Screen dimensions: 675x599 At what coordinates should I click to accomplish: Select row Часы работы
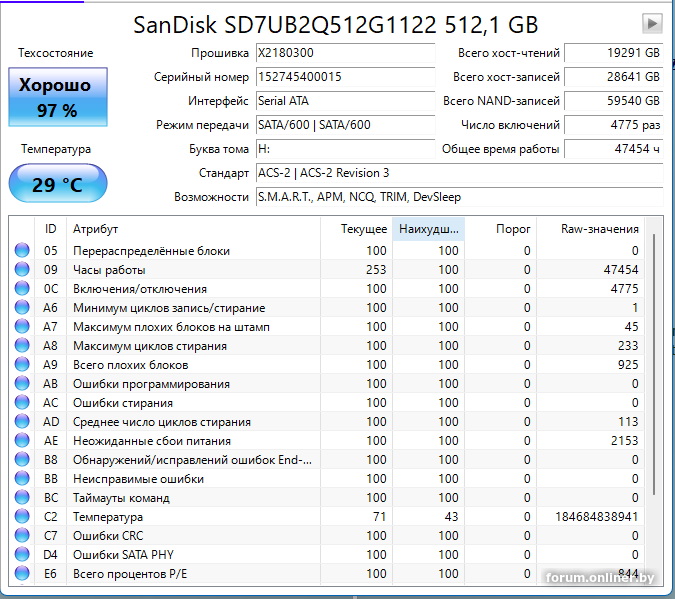pyautogui.click(x=326, y=270)
